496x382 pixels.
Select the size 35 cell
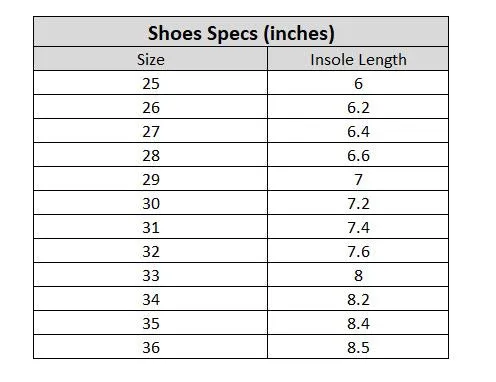(x=151, y=323)
